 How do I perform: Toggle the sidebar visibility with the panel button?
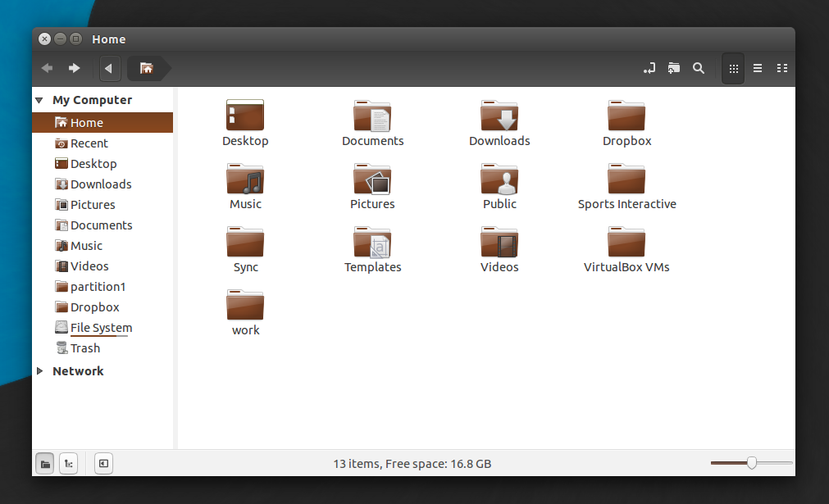tap(103, 463)
